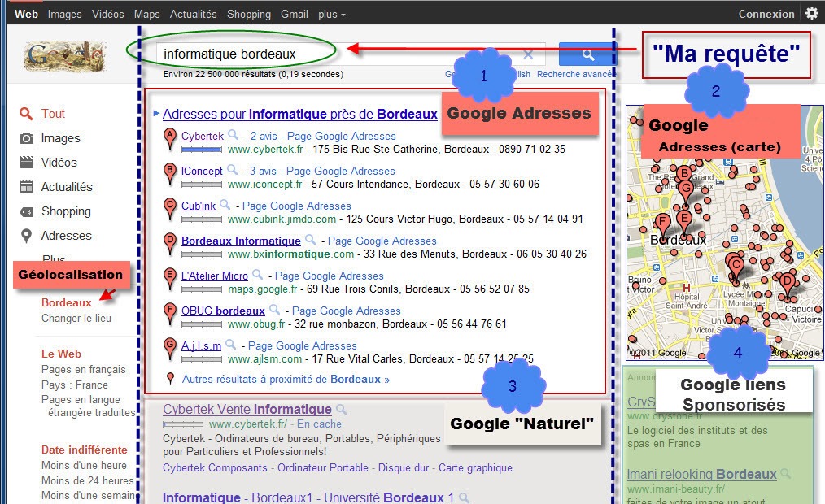Expand the Adresses pour informatique triangle

(156, 113)
